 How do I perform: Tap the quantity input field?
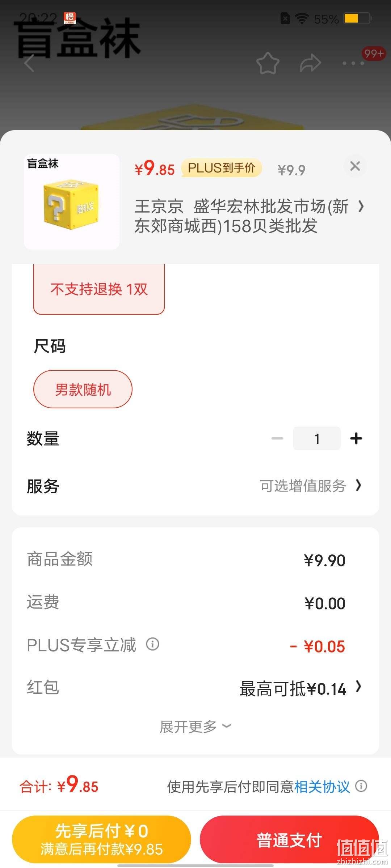point(317,438)
